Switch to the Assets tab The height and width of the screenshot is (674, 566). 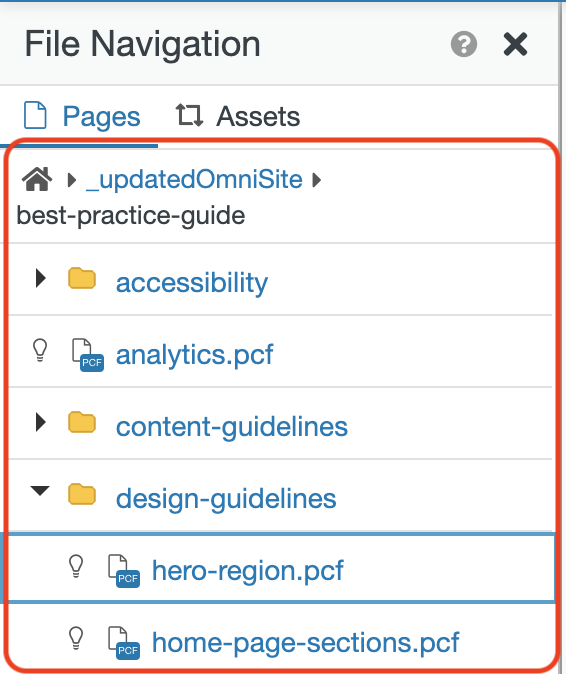pos(238,116)
